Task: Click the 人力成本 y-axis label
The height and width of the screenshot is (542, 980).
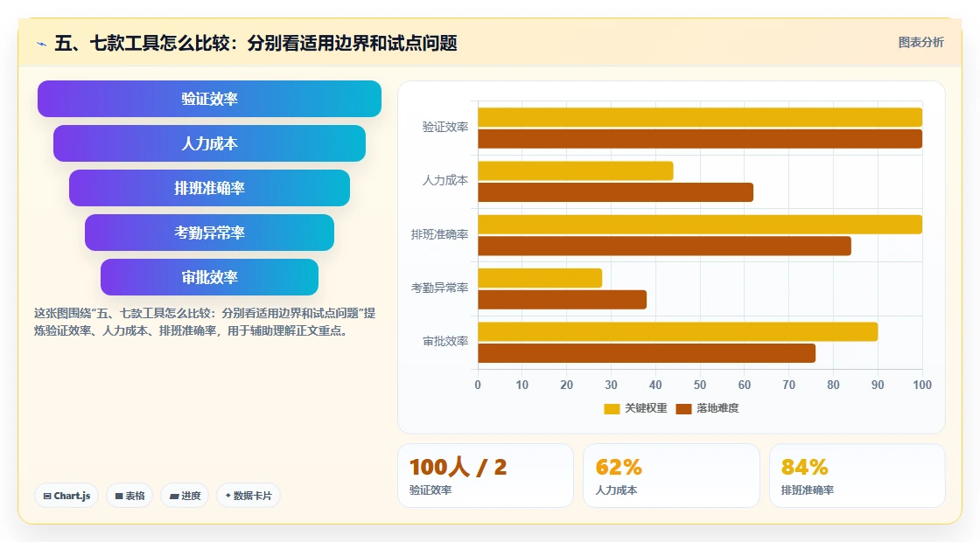Action: coord(445,180)
